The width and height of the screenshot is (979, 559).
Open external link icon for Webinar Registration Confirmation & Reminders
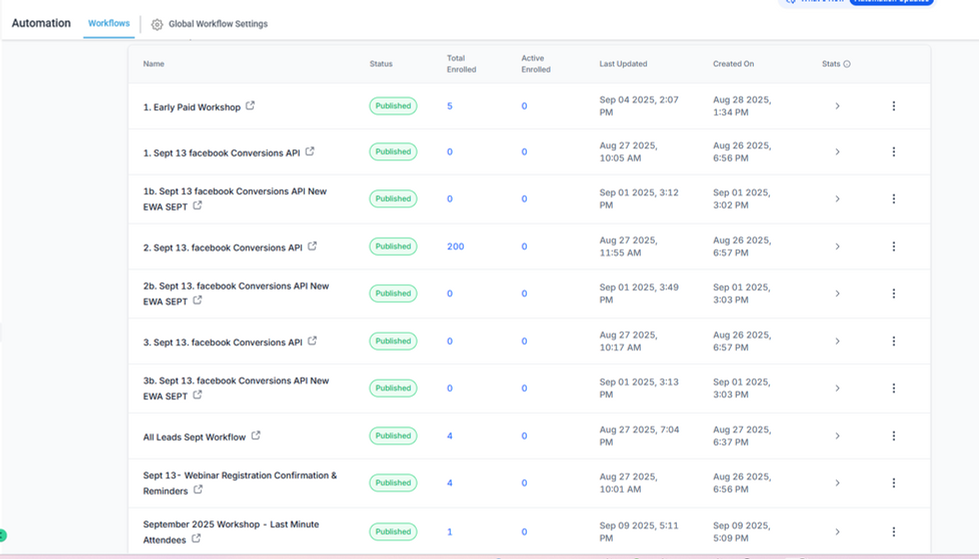pyautogui.click(x=198, y=489)
